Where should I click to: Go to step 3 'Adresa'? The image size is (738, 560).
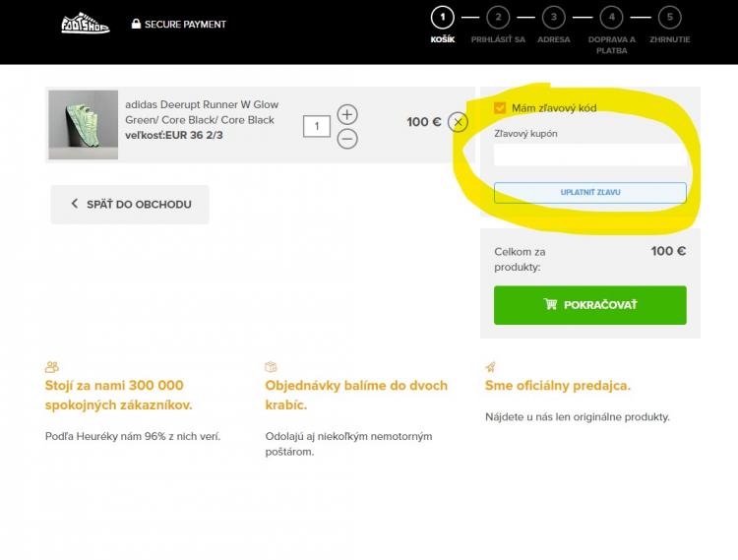554,26
